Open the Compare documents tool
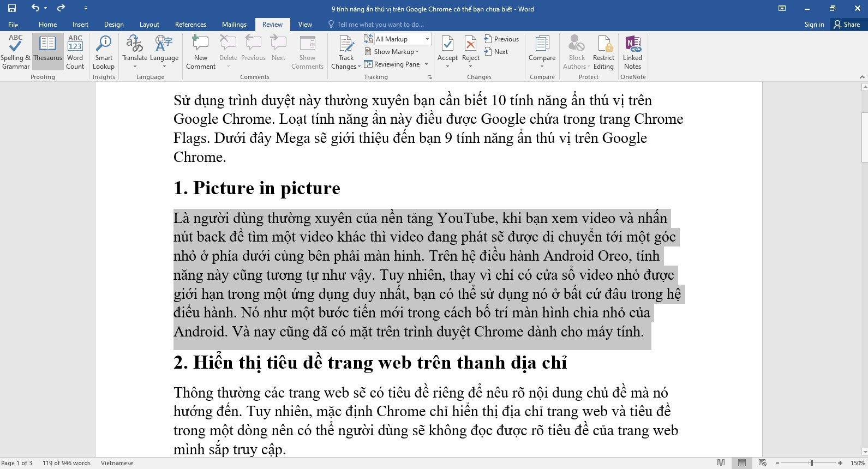Screen dimensions: 868x469 point(542,52)
